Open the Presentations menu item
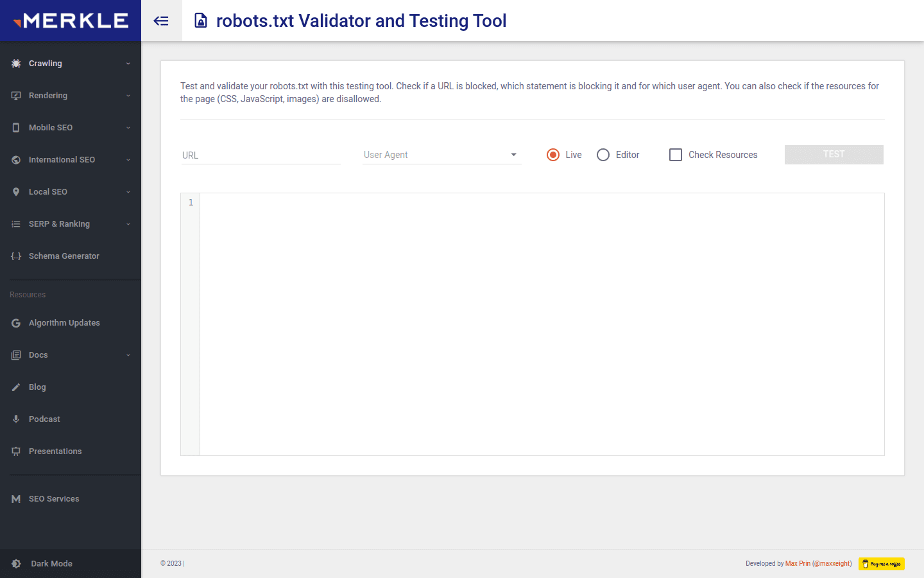 (x=55, y=451)
